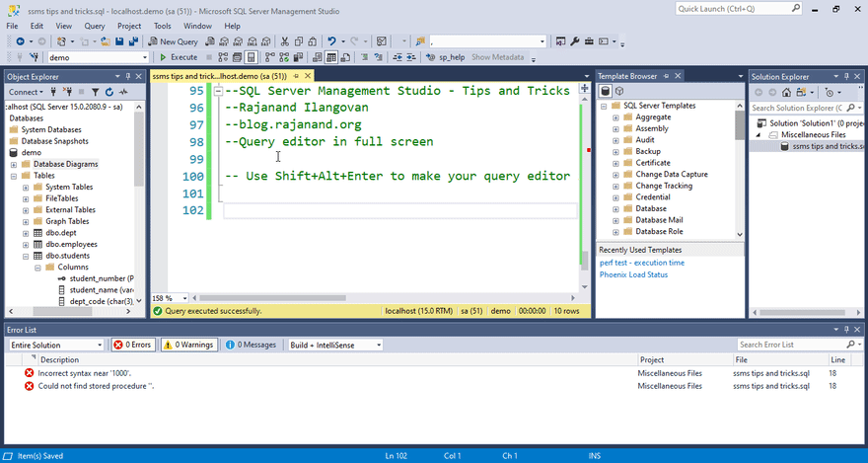This screenshot has height=463, width=868.
Task: Toggle the 0 Errors filter
Action: point(133,345)
